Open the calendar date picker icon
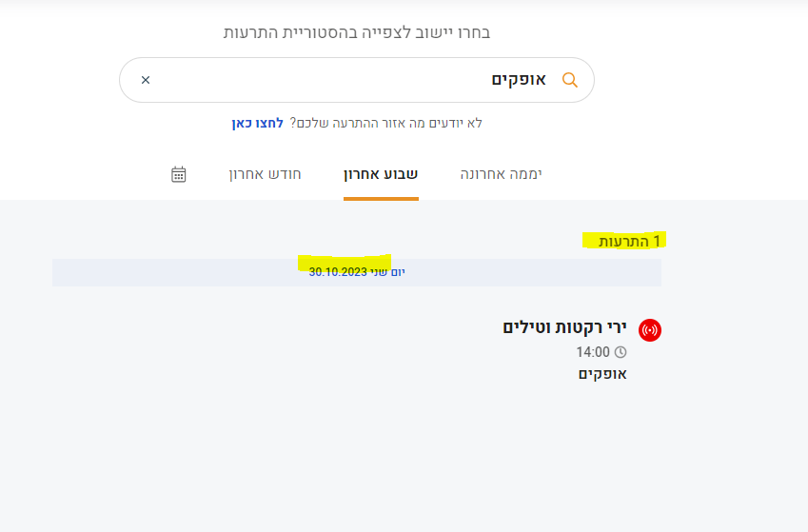This screenshot has height=532, width=808. [x=178, y=174]
